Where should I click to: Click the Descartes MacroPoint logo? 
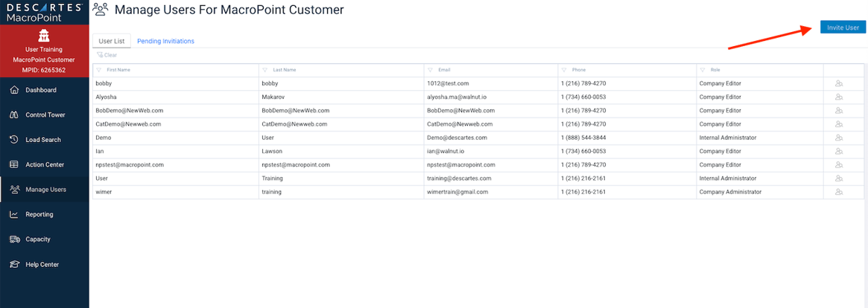[x=44, y=12]
